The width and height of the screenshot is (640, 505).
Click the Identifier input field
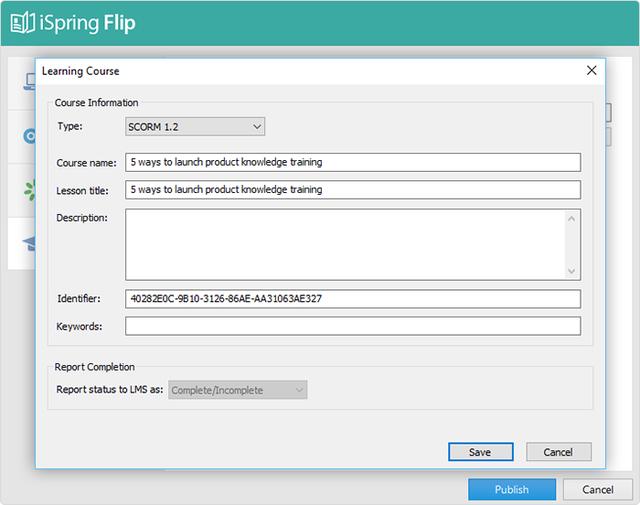point(353,299)
